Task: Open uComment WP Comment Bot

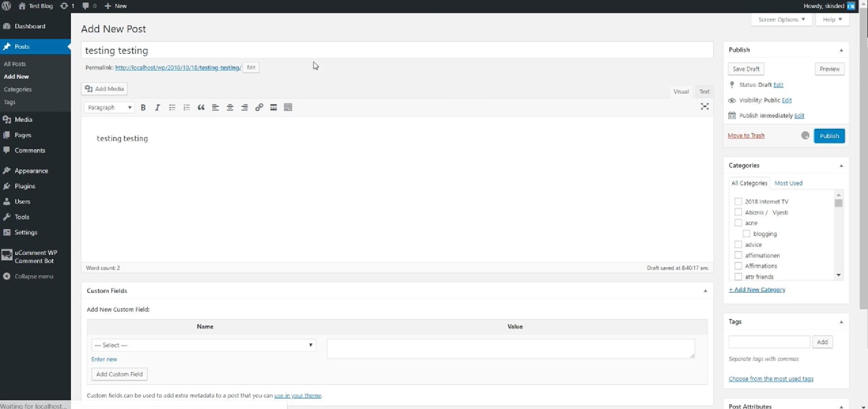Action: coord(35,257)
